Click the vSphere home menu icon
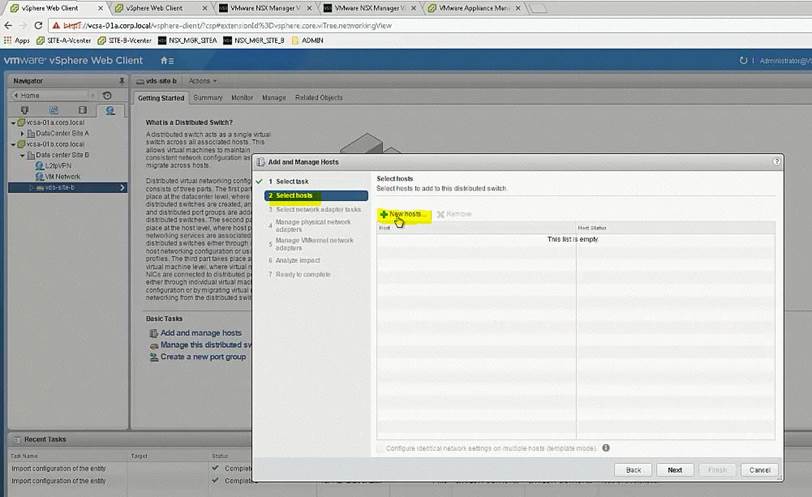This screenshot has width=812, height=497. 167,61
